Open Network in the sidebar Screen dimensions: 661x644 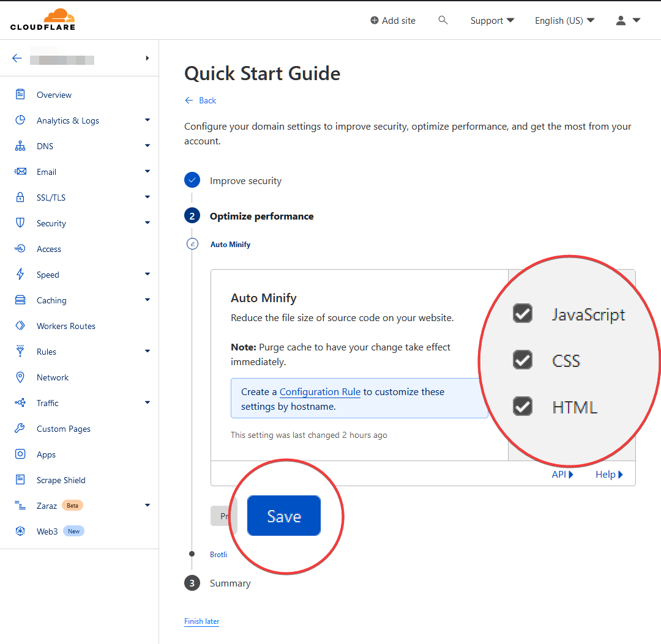tap(52, 377)
